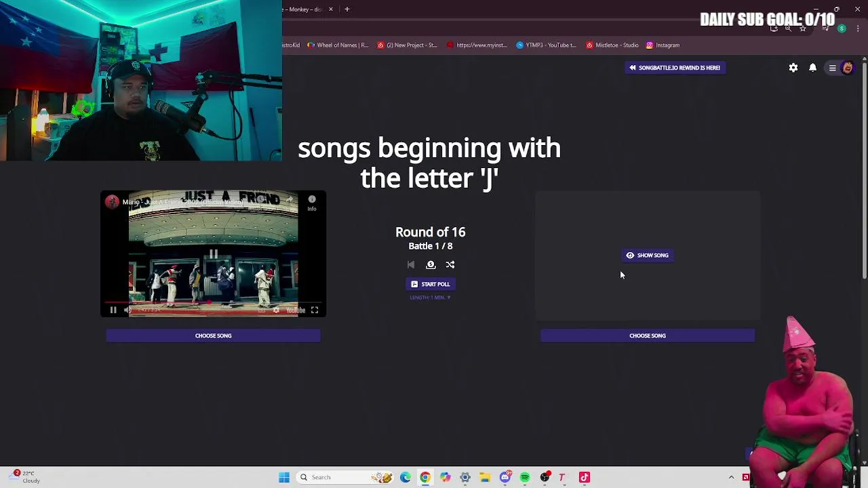Open a new browser tab

click(347, 9)
